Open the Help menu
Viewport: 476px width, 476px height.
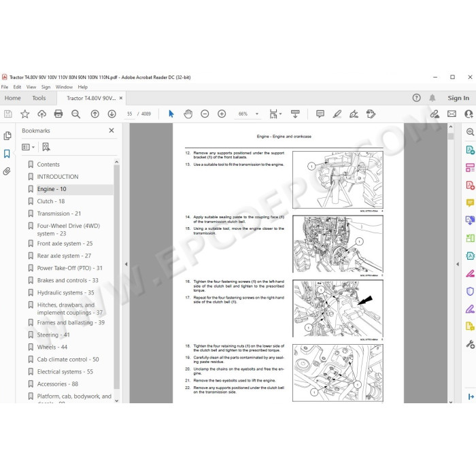click(82, 87)
